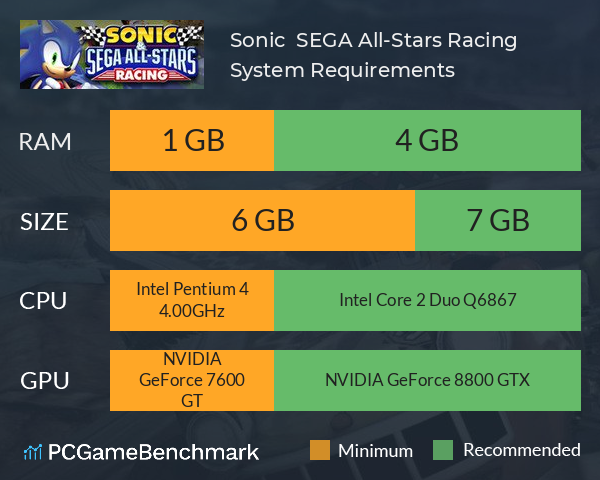600x480 pixels.
Task: Select the orange Minimum legend swatch
Action: (320, 450)
